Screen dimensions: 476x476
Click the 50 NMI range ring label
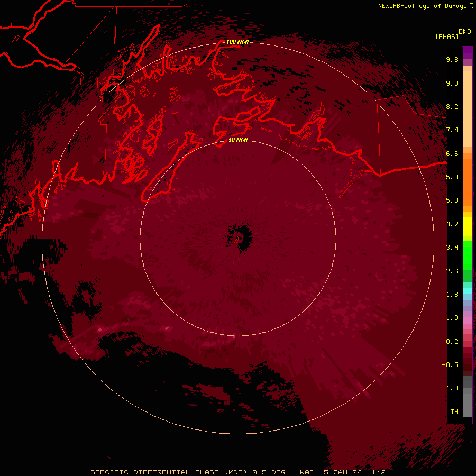coord(238,140)
